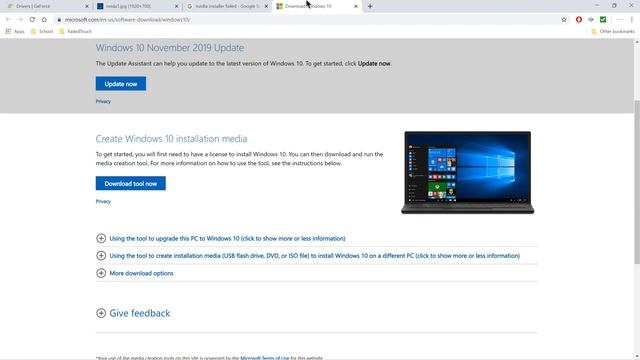Open the Microsoft Terms of Use link
Screen dimensions: 640x360
coord(264,358)
